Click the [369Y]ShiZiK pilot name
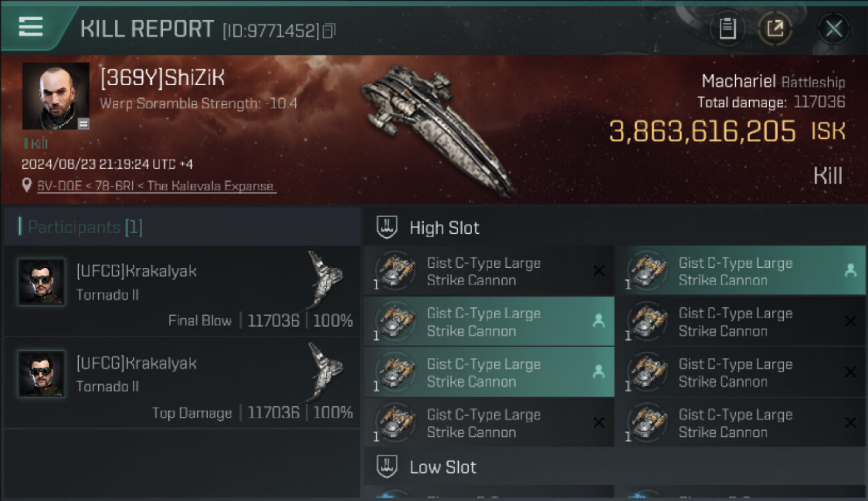868x501 pixels. click(162, 78)
